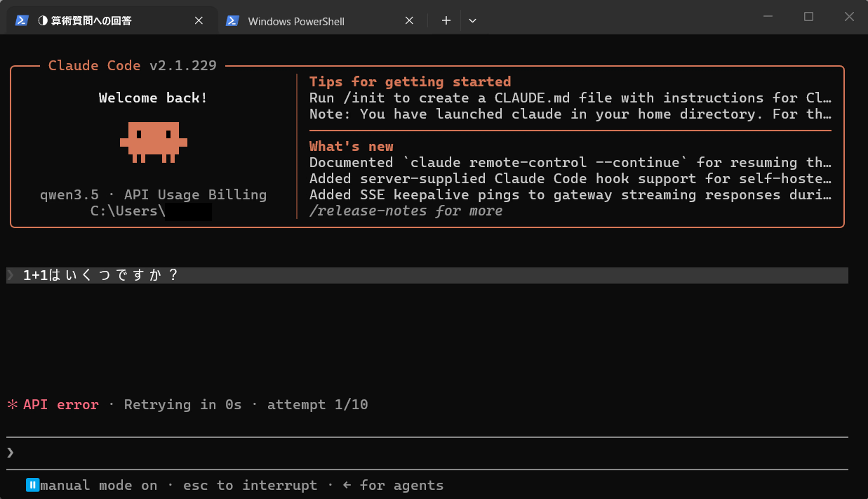This screenshot has width=868, height=499.
Task: Click the "Claude Code v2.1.229" title text
Action: [132, 65]
